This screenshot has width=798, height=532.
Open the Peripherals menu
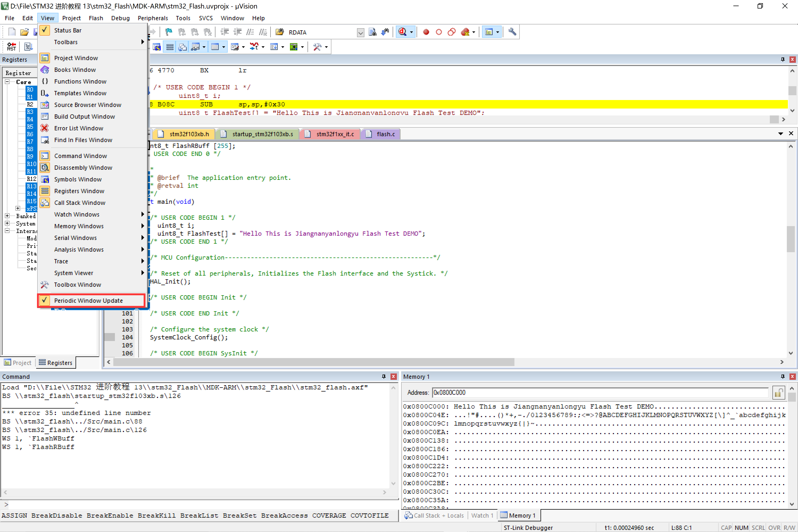tap(152, 18)
